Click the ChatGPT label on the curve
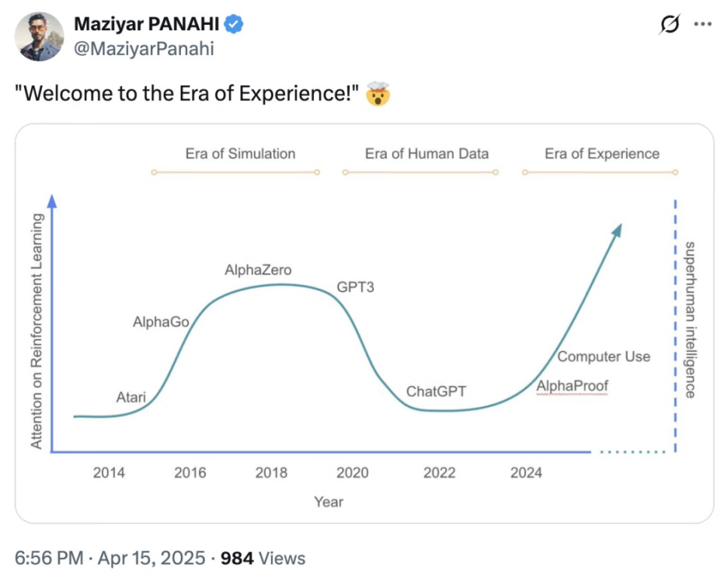 click(x=436, y=391)
